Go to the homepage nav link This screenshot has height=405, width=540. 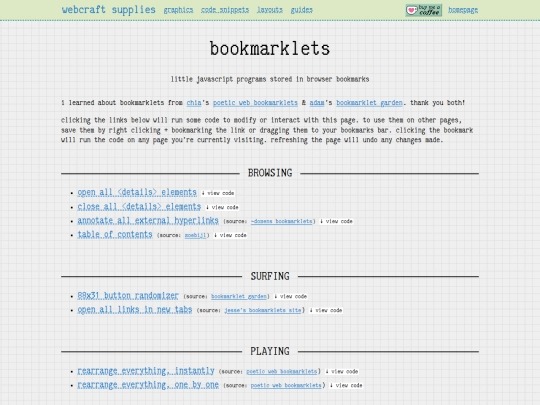463,10
